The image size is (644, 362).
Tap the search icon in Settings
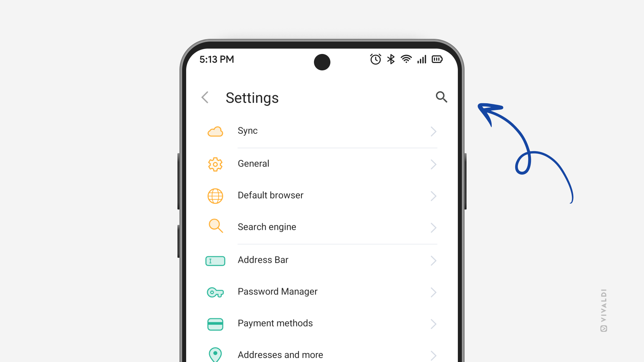pos(441,97)
